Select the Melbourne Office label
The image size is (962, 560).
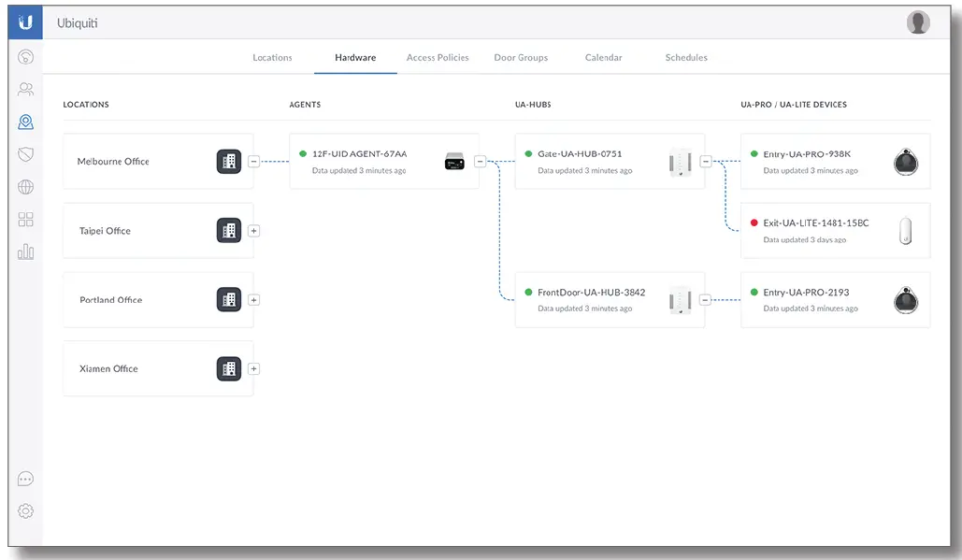click(x=113, y=162)
